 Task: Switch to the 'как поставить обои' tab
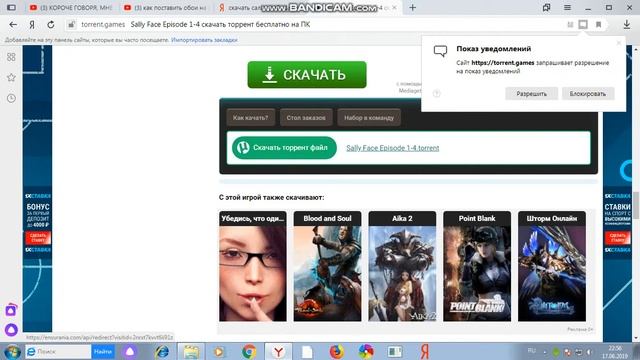click(165, 8)
